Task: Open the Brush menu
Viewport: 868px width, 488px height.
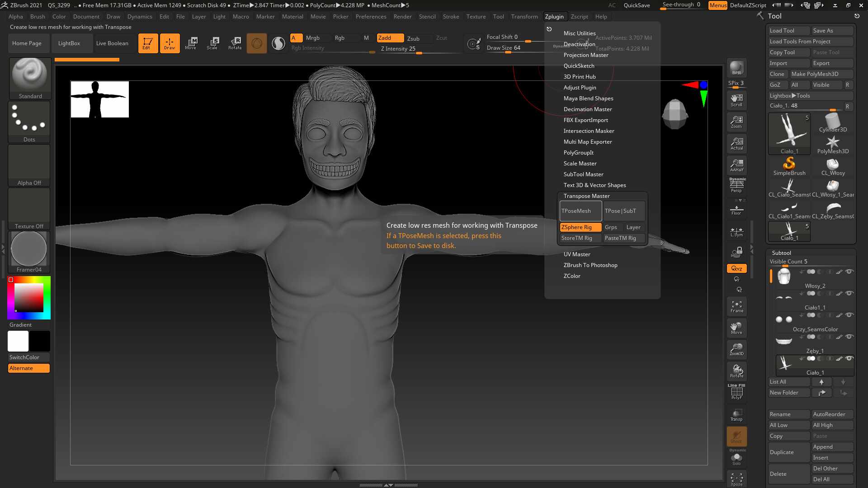Action: [38, 17]
